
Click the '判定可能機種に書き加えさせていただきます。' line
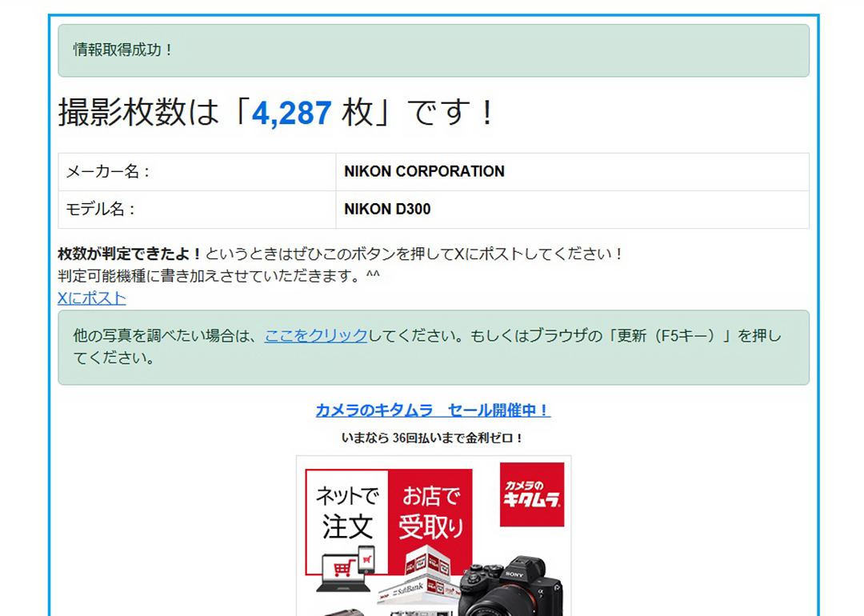[218, 275]
